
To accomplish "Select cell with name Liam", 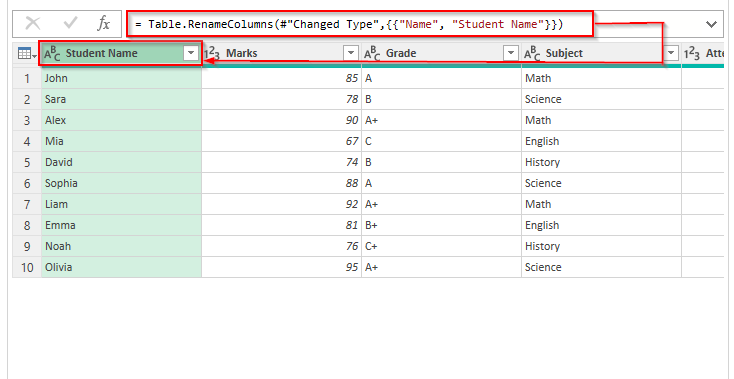I will tap(121, 204).
